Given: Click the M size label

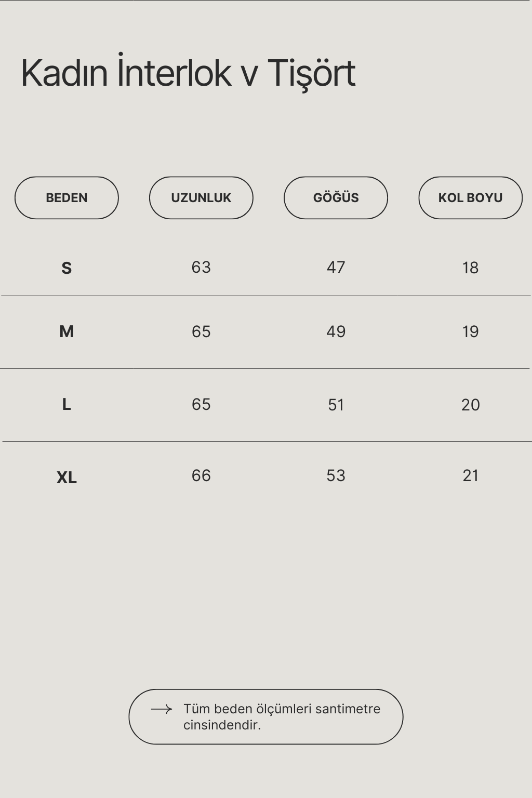Looking at the screenshot, I should pyautogui.click(x=66, y=331).
